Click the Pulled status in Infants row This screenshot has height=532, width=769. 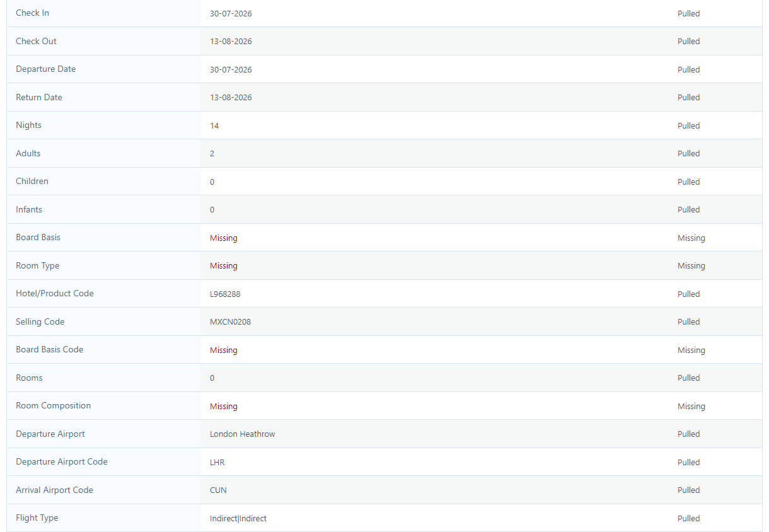[x=689, y=210]
